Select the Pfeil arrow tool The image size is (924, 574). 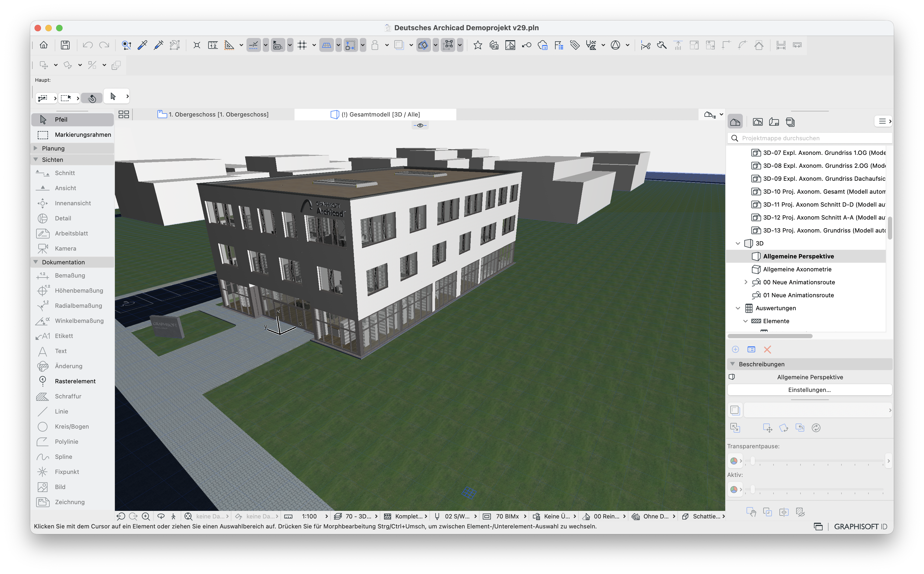point(73,119)
